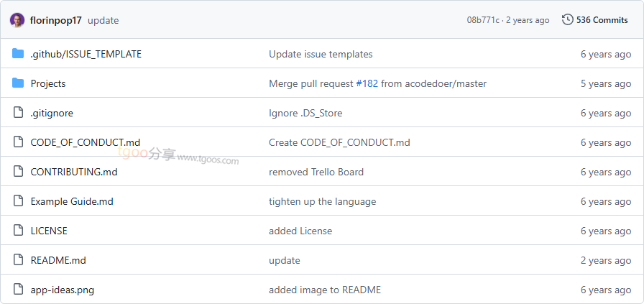Open the Projects folder
The height and width of the screenshot is (304, 644).
coord(48,83)
